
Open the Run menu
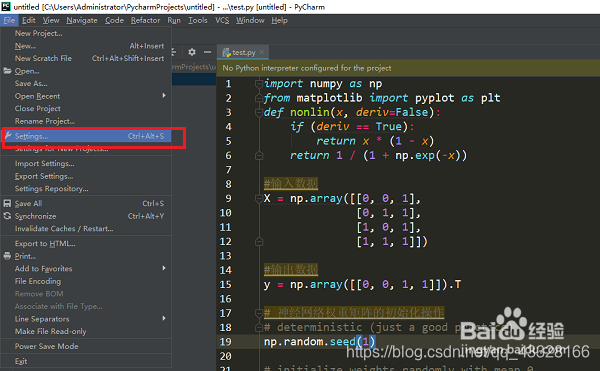click(x=174, y=20)
